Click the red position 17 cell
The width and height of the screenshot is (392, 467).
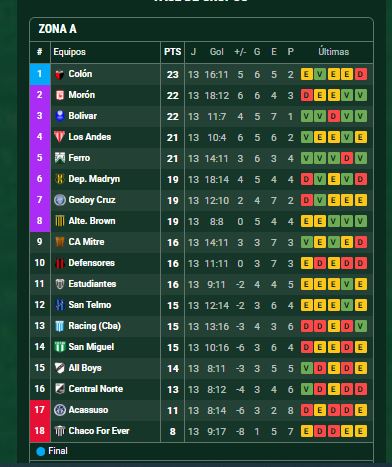40,410
